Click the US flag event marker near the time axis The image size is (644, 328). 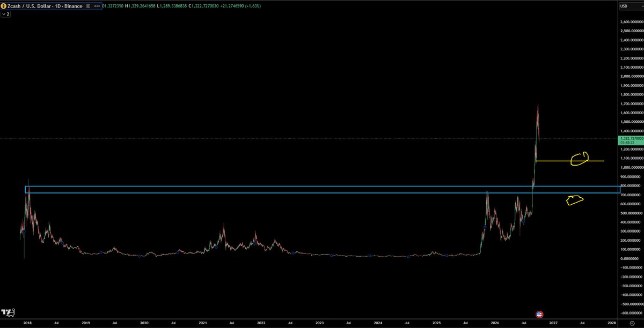(x=540, y=314)
